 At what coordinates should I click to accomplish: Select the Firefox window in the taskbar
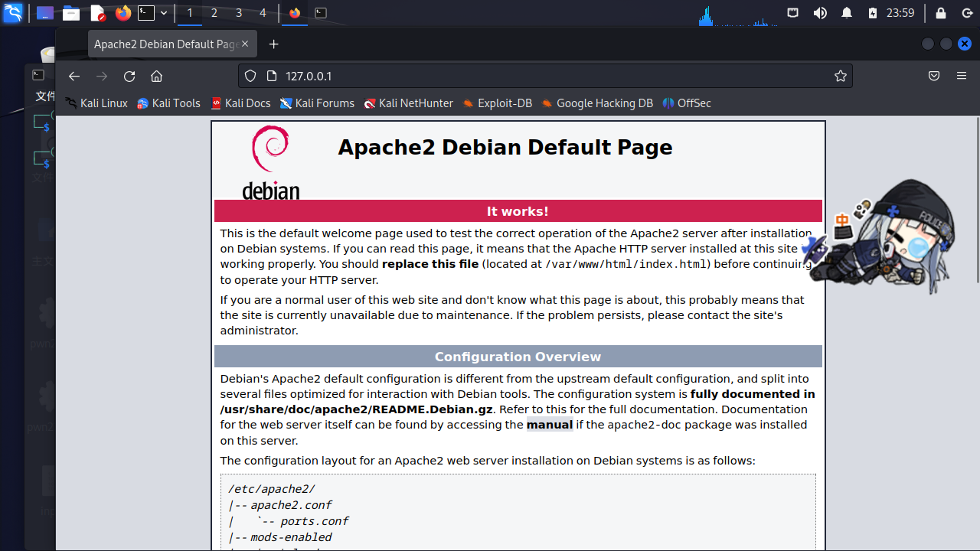295,13
